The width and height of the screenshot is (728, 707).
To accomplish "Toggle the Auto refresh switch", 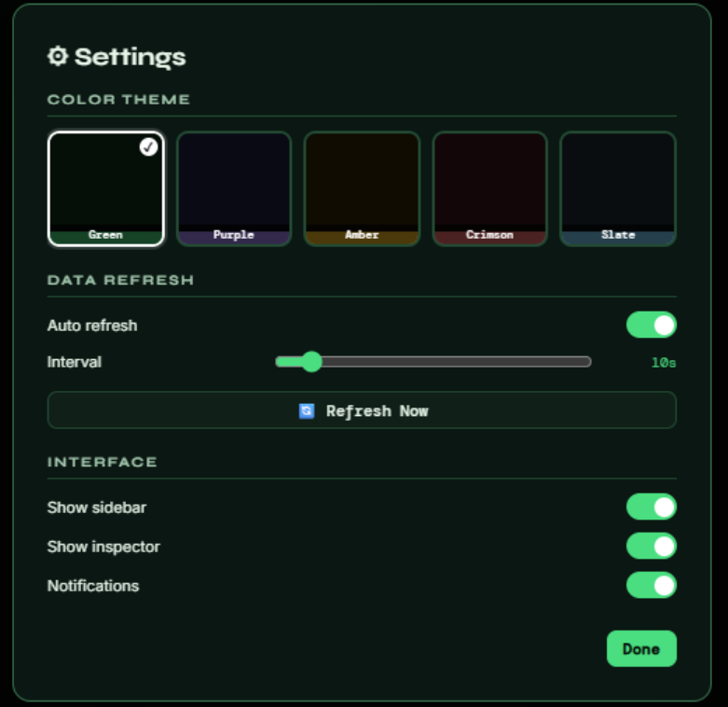I will pyautogui.click(x=651, y=325).
